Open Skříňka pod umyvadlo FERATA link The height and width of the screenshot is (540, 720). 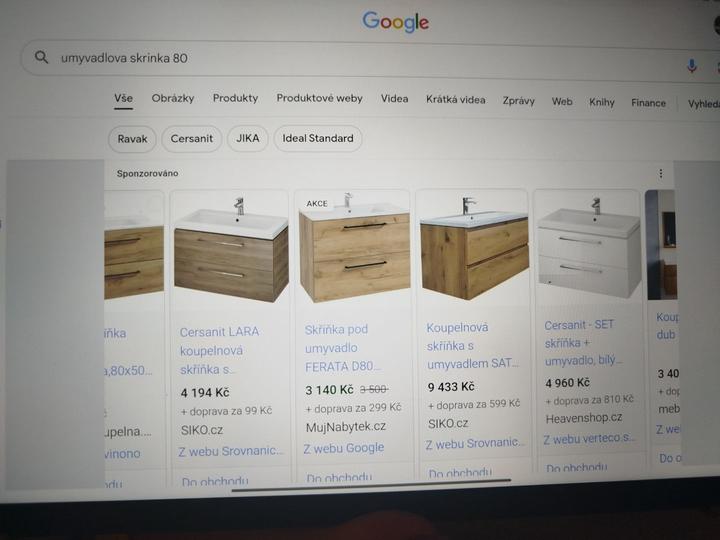point(343,348)
